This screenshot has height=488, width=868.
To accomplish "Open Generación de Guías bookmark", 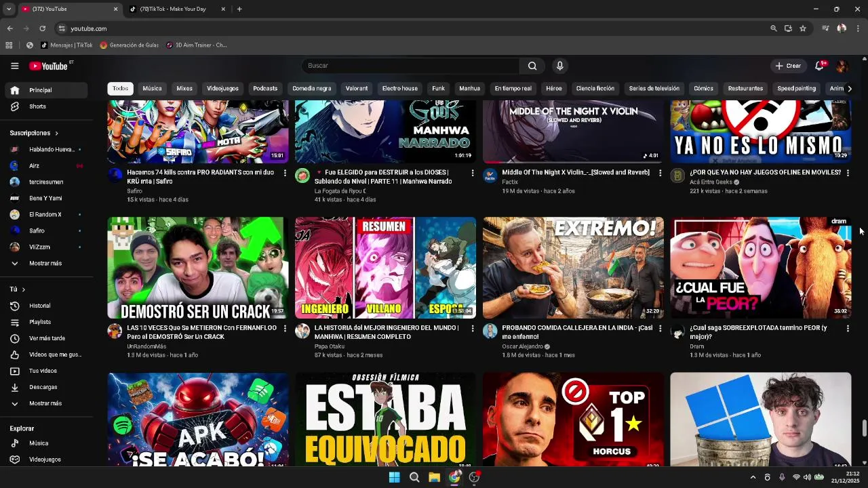I will tap(129, 45).
